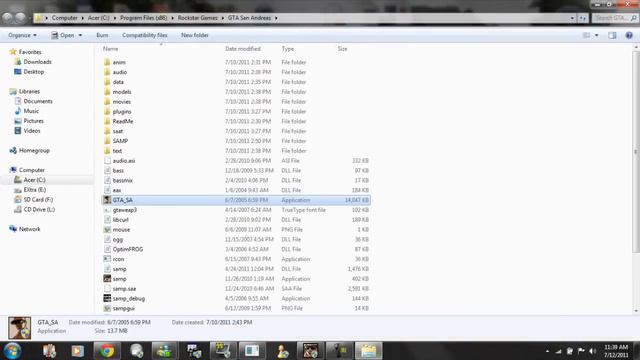Create a New folder
This screenshot has width=640, height=360.
coord(195,36)
